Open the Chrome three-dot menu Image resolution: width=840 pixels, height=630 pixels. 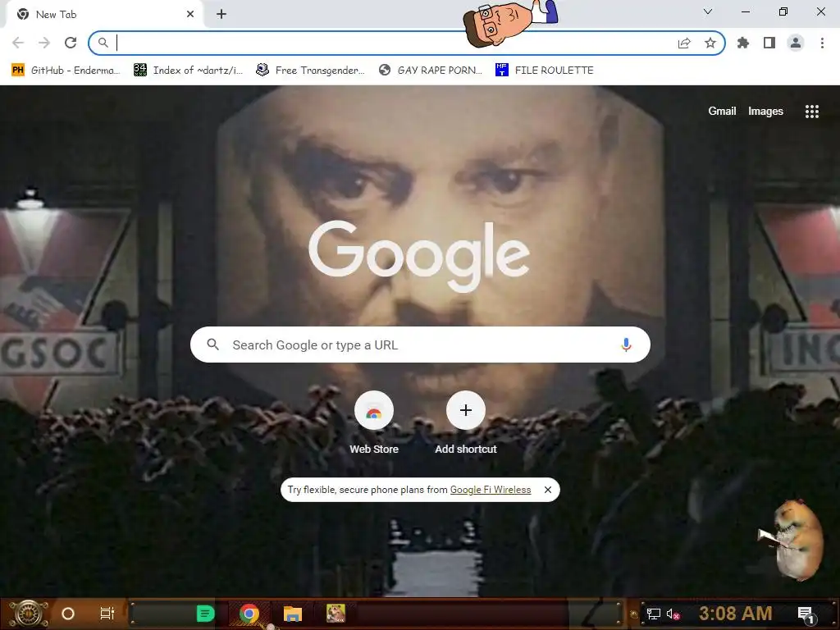pos(822,43)
